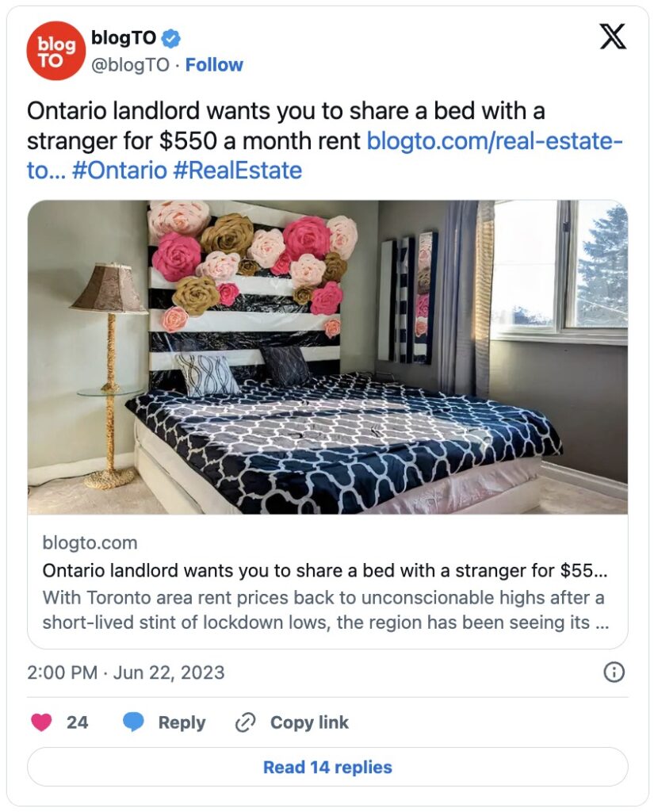Open the bedroom photo preview image
Image resolution: width=654 pixels, height=812 pixels.
click(327, 357)
